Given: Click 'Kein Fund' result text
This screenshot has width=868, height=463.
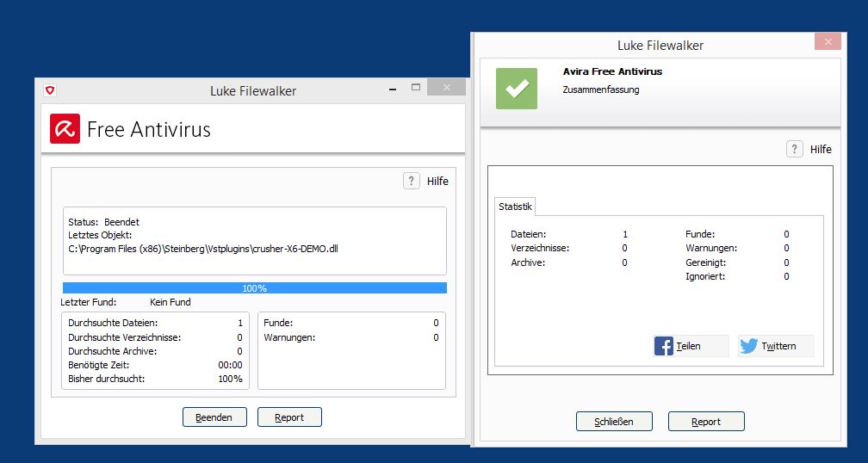Looking at the screenshot, I should (x=170, y=302).
